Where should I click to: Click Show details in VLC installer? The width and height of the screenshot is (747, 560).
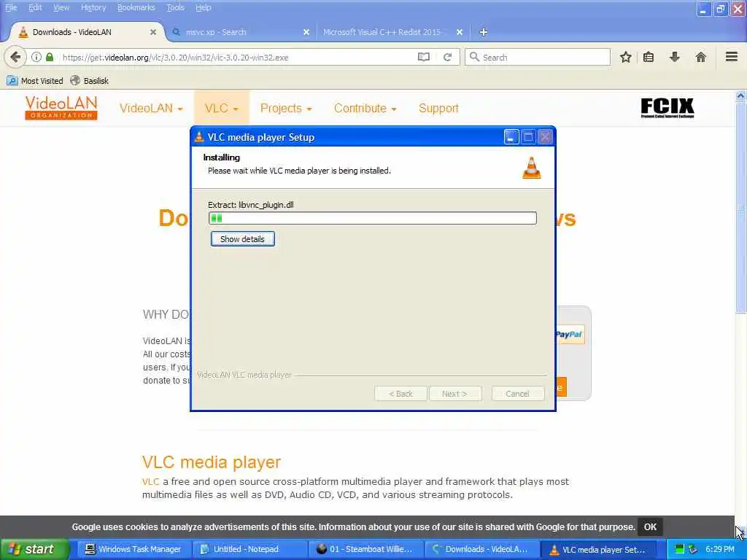click(x=242, y=239)
